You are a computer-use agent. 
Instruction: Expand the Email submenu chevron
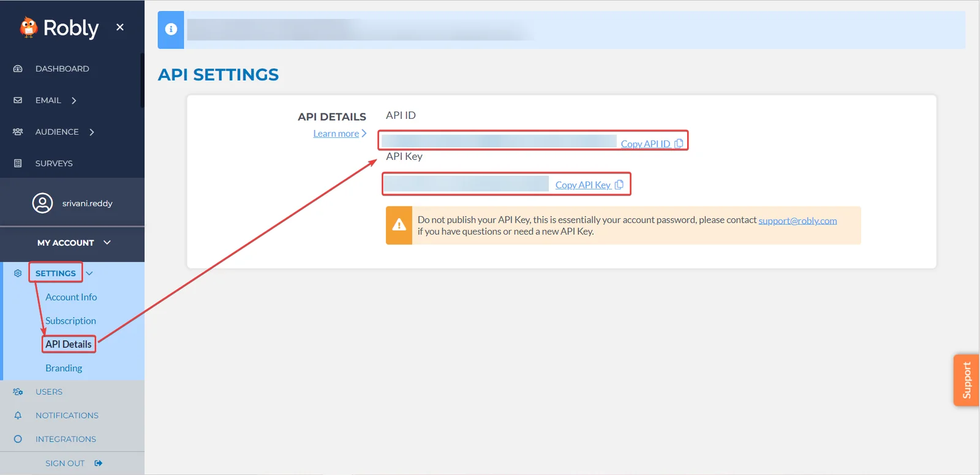74,101
